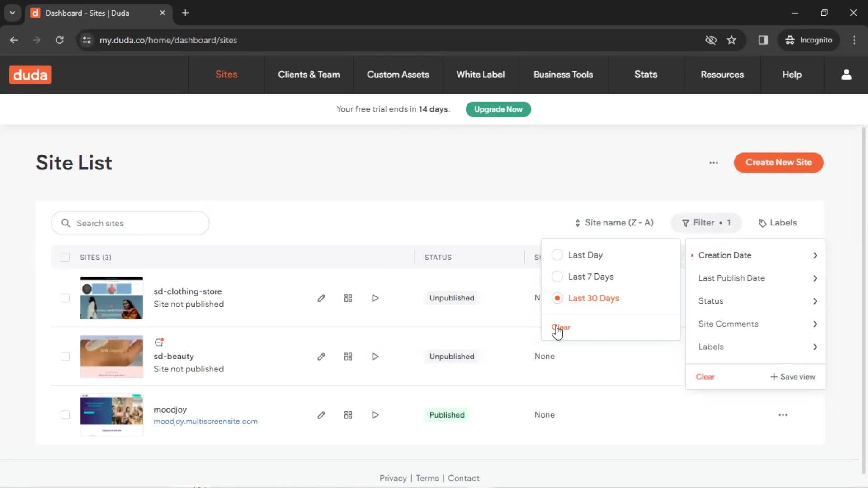Toggle the Filter dropdown button
This screenshot has width=868, height=488.
706,223
